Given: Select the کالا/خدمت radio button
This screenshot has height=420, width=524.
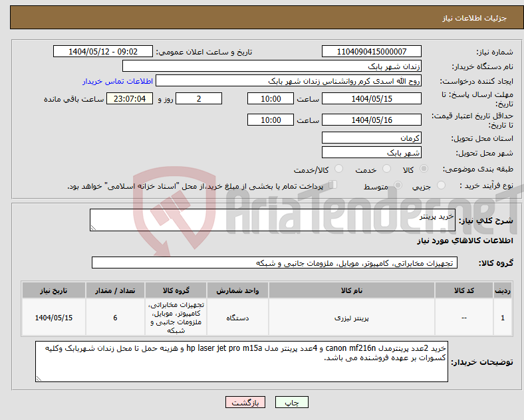Looking at the screenshot, I should [339, 169].
